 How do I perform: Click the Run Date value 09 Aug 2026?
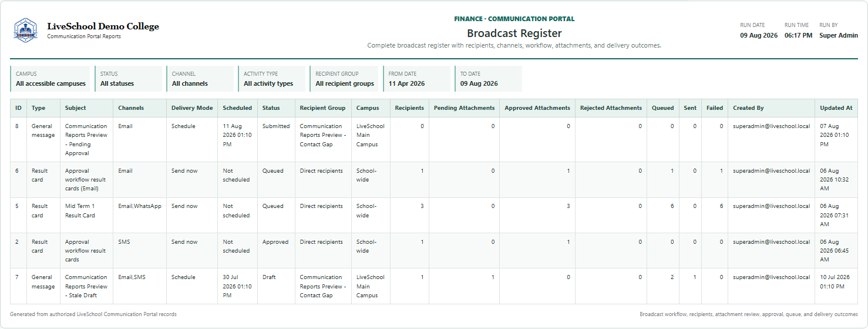[759, 35]
